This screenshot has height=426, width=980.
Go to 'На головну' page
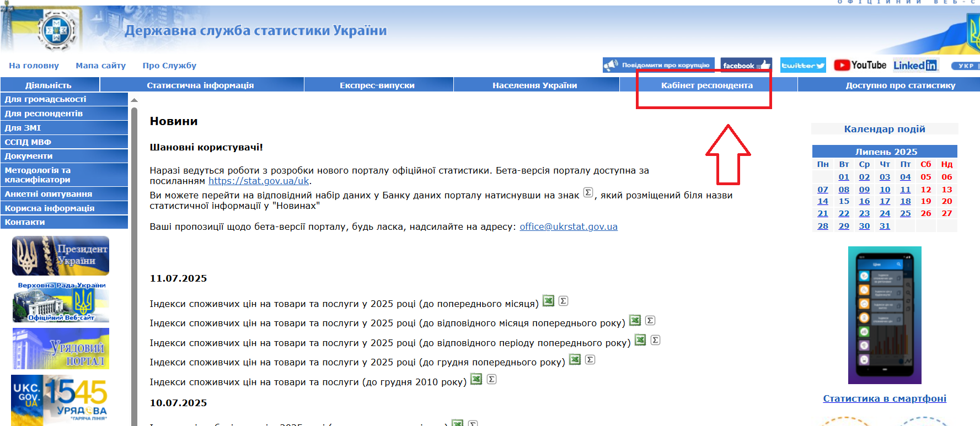(x=34, y=66)
